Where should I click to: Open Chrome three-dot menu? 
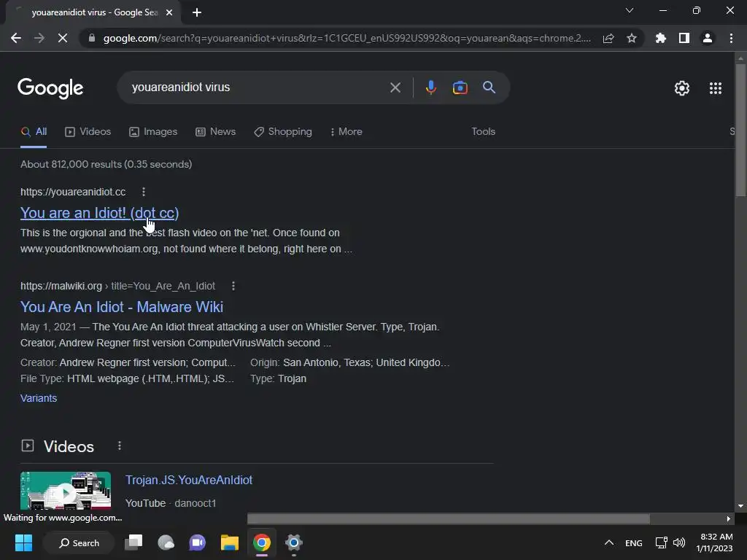(x=731, y=38)
